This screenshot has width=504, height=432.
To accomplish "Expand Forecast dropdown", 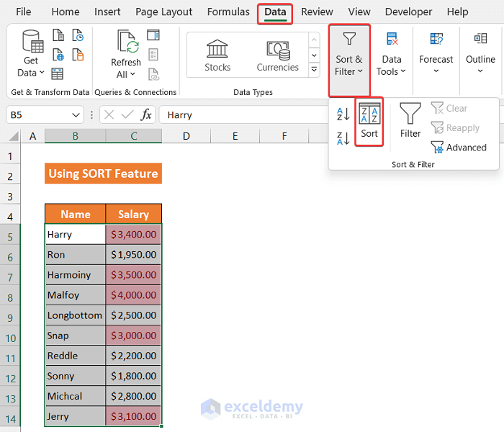I will point(436,54).
